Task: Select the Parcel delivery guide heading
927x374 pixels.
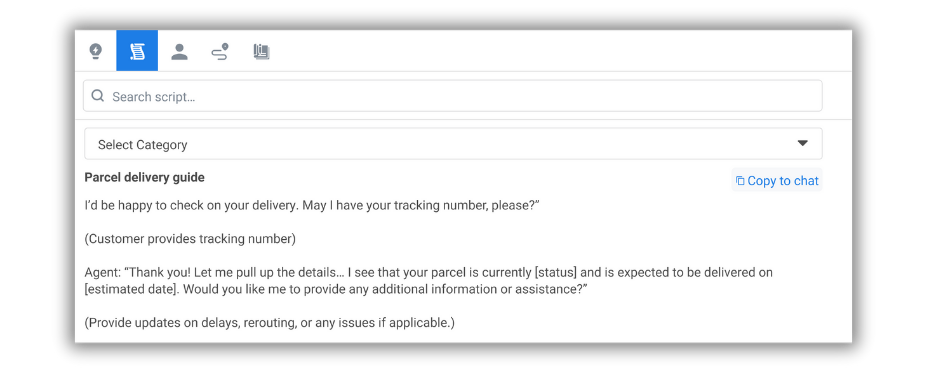Action: (145, 177)
